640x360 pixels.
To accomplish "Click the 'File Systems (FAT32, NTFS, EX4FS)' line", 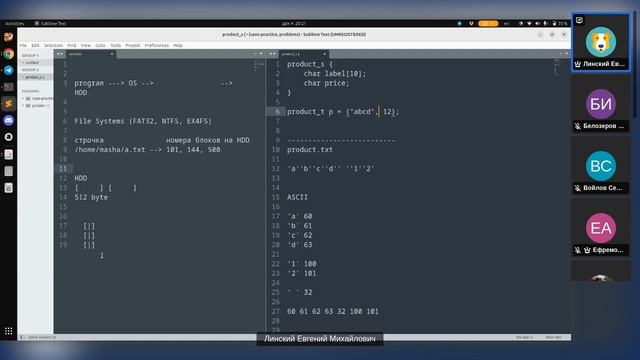I will click(143, 121).
